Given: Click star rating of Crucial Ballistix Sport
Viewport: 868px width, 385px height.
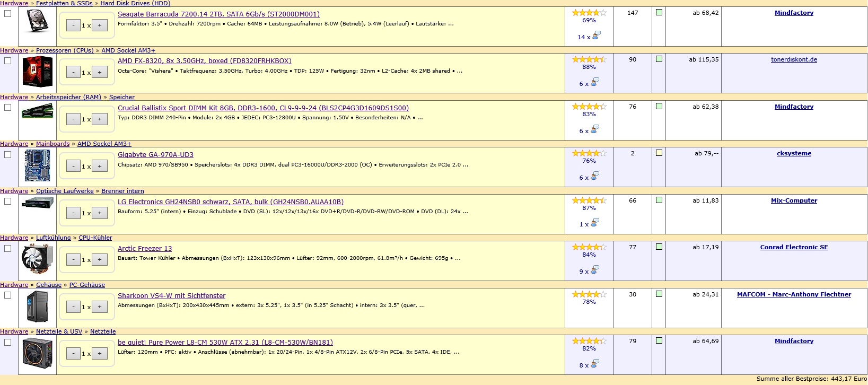Looking at the screenshot, I should pos(589,107).
